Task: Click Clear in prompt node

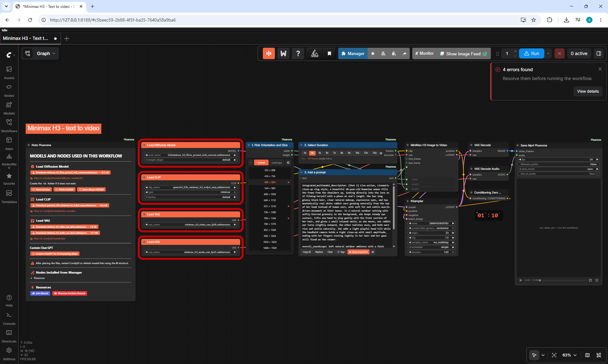Action: pyautogui.click(x=330, y=252)
